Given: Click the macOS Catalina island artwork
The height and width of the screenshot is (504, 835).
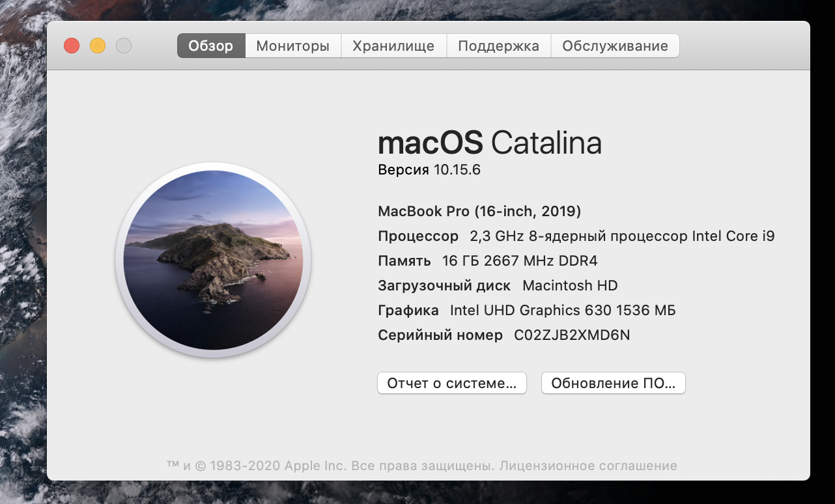Looking at the screenshot, I should tap(213, 260).
